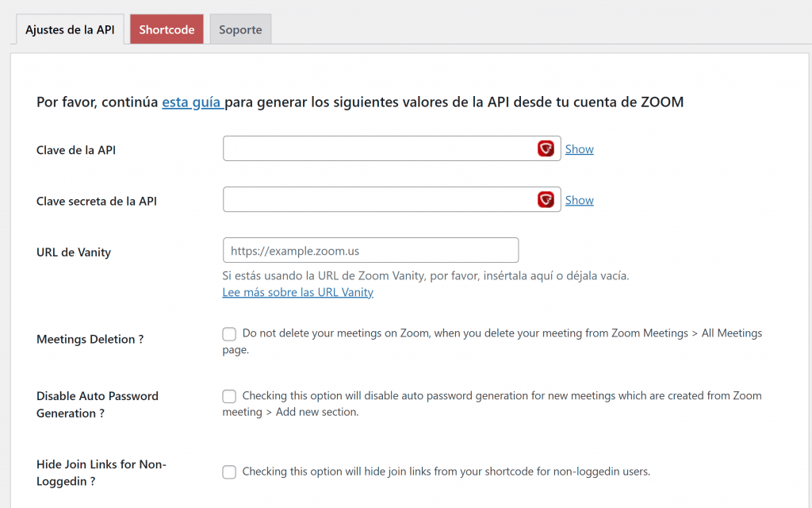Image resolution: width=812 pixels, height=508 pixels.
Task: Click the 'Hide Join Links for Non-Loggedin ?' label
Action: pos(101,473)
